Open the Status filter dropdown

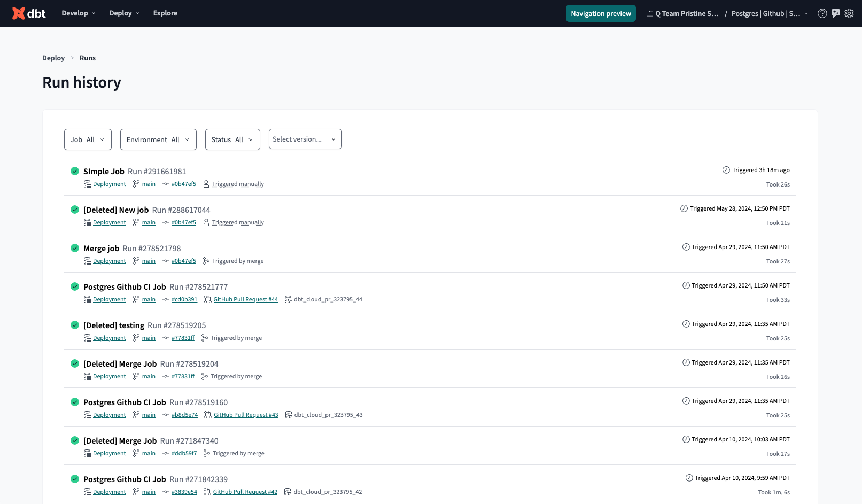point(232,139)
